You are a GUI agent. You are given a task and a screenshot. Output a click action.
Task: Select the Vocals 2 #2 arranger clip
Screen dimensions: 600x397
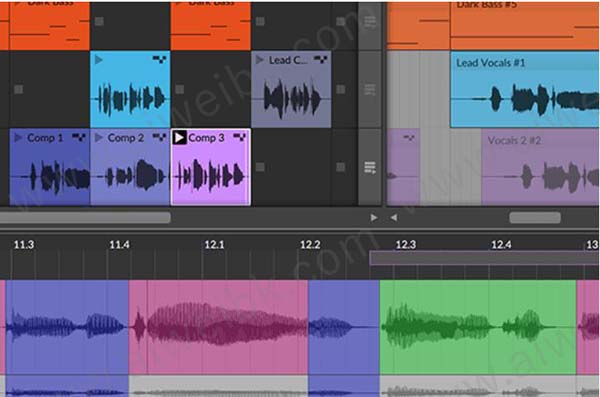(x=540, y=167)
